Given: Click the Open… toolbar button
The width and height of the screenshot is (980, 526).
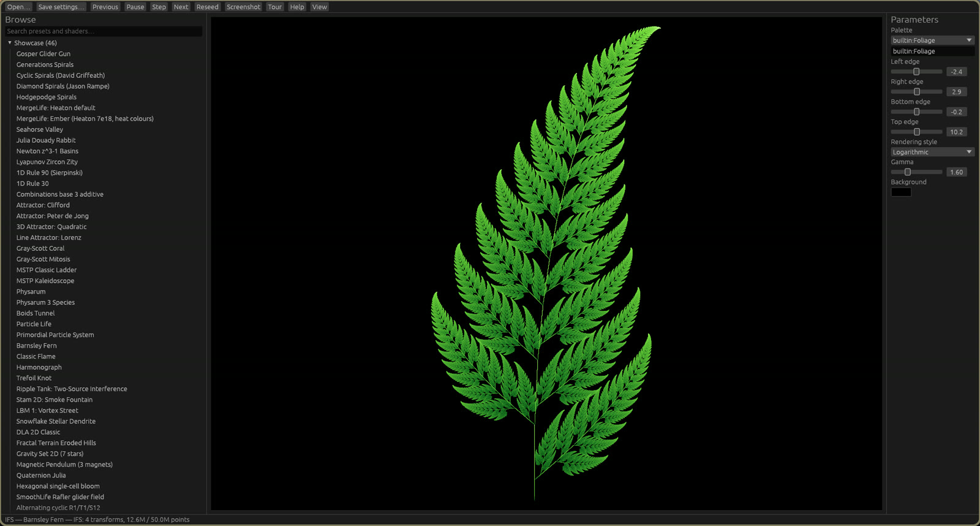Looking at the screenshot, I should pyautogui.click(x=18, y=7).
